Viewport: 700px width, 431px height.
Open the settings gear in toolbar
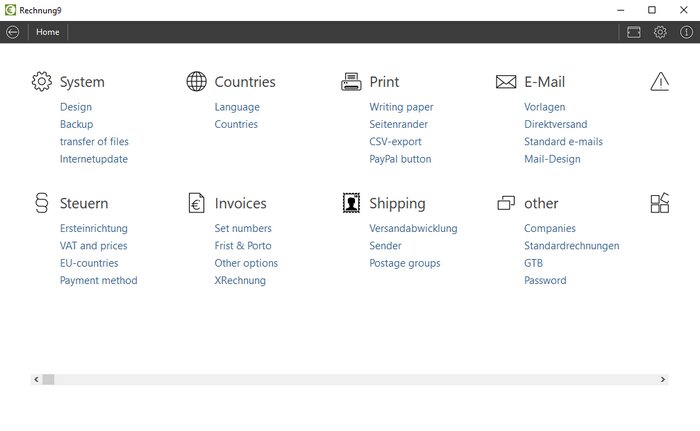660,32
